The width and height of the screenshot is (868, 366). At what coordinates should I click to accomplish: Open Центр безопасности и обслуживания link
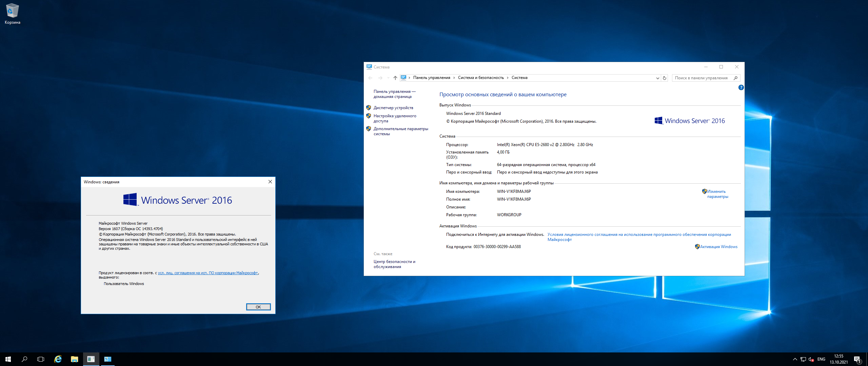pos(394,264)
